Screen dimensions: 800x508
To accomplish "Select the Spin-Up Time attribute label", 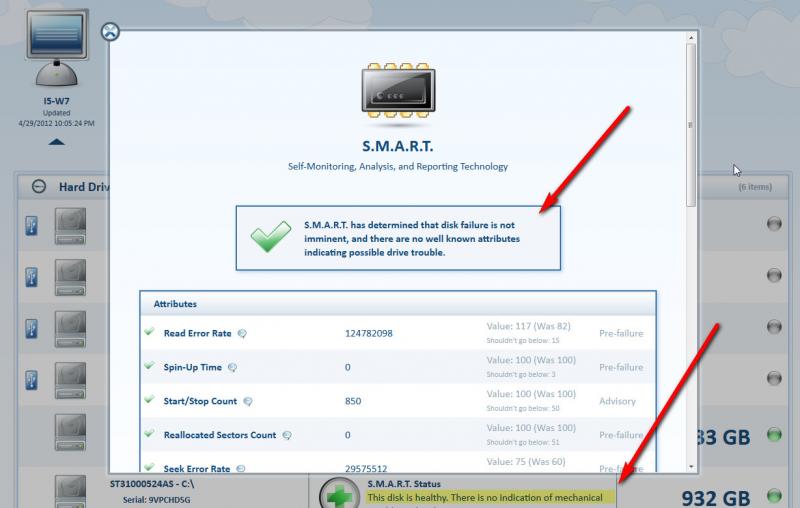I will 192,367.
